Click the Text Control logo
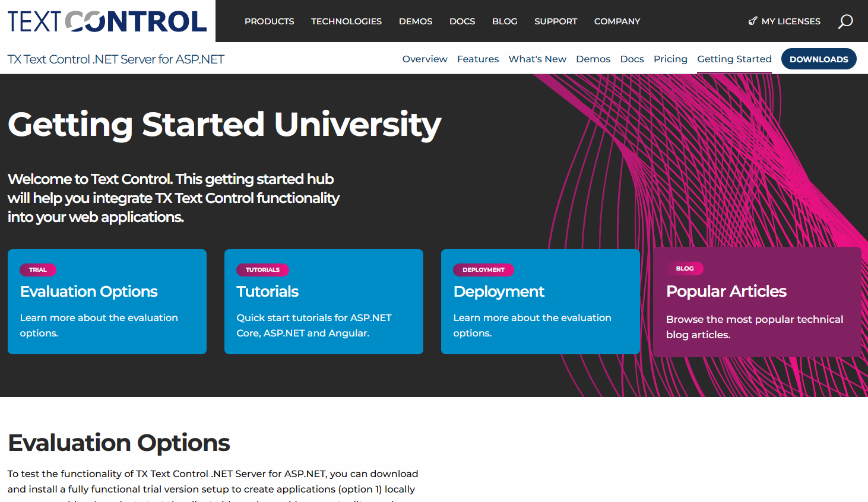This screenshot has width=868, height=502. pyautogui.click(x=107, y=21)
